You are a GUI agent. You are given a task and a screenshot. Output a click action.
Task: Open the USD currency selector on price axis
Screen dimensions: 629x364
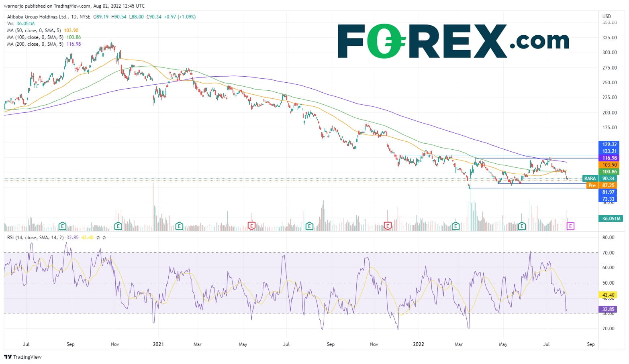pyautogui.click(x=607, y=16)
